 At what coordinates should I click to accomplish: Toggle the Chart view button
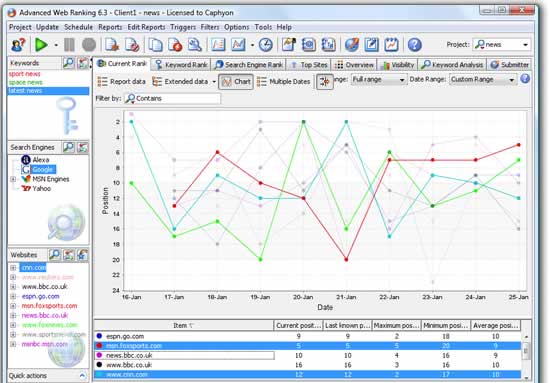236,82
